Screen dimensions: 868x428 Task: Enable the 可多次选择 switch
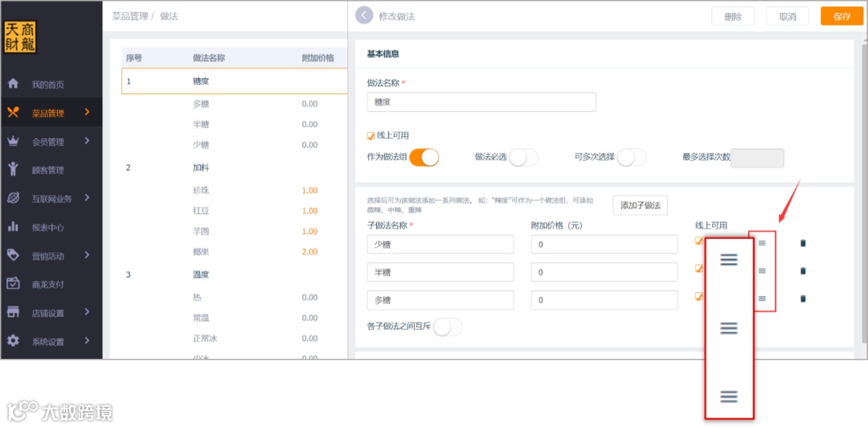[633, 158]
